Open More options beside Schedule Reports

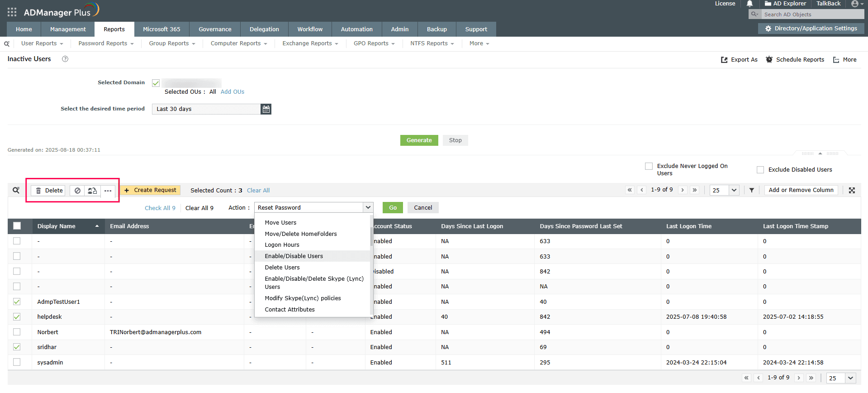point(844,60)
